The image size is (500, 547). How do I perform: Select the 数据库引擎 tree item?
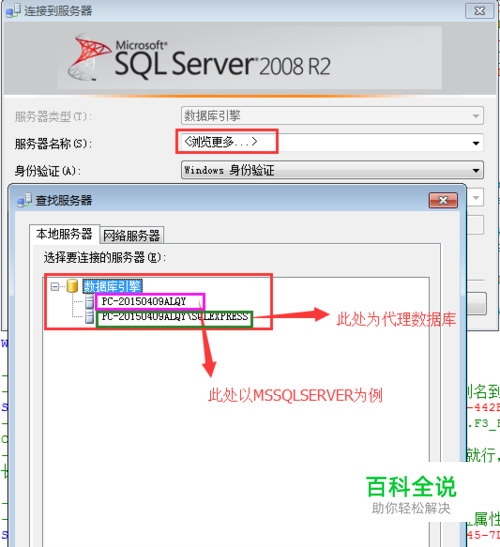[112, 286]
